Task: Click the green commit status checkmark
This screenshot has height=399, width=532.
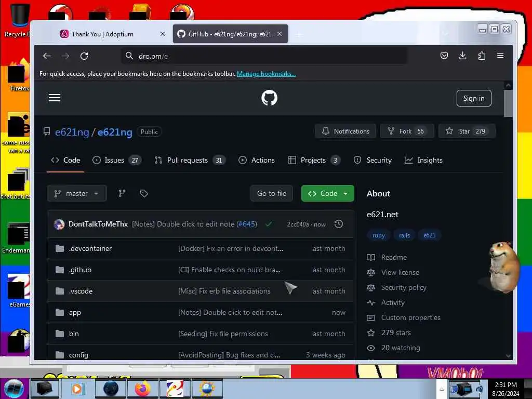Action: (269, 224)
